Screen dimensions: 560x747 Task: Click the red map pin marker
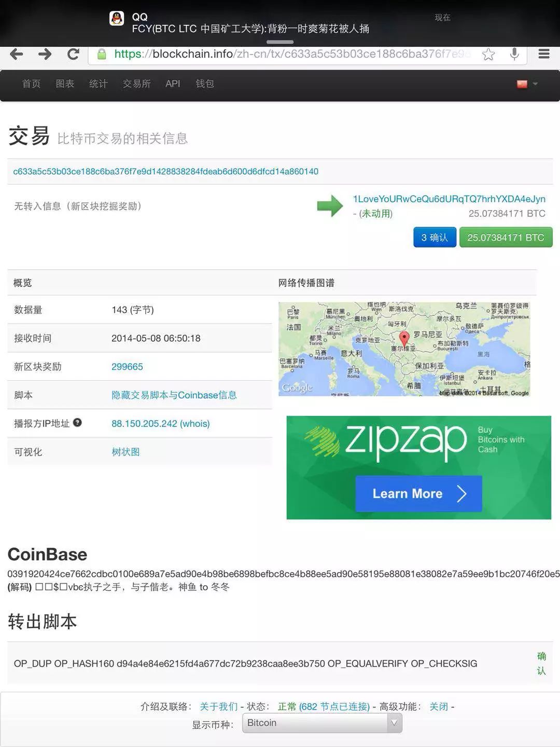pos(404,338)
